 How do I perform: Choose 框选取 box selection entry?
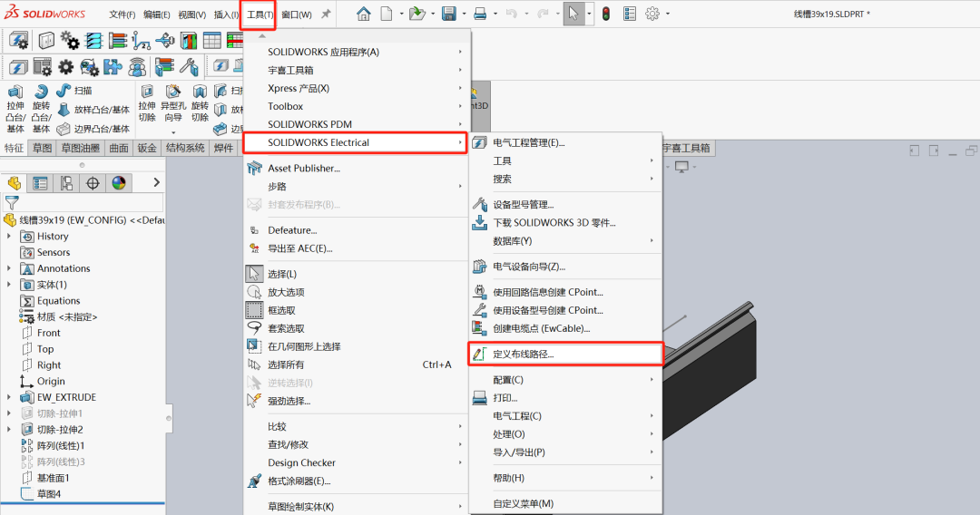pyautogui.click(x=357, y=310)
